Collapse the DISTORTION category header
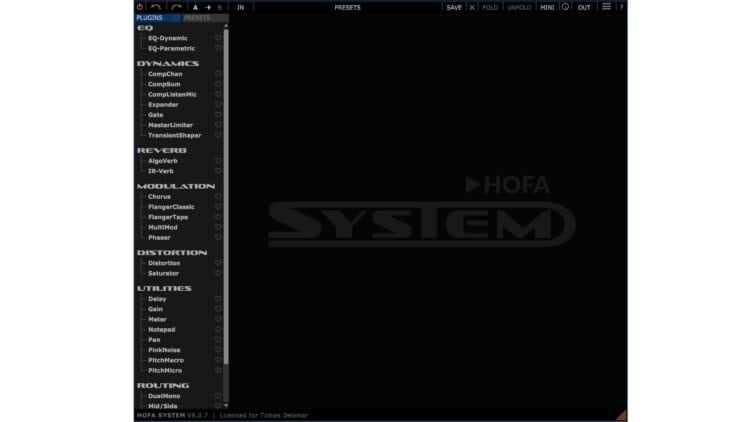Viewport: 750px width, 422px height. 172,253
